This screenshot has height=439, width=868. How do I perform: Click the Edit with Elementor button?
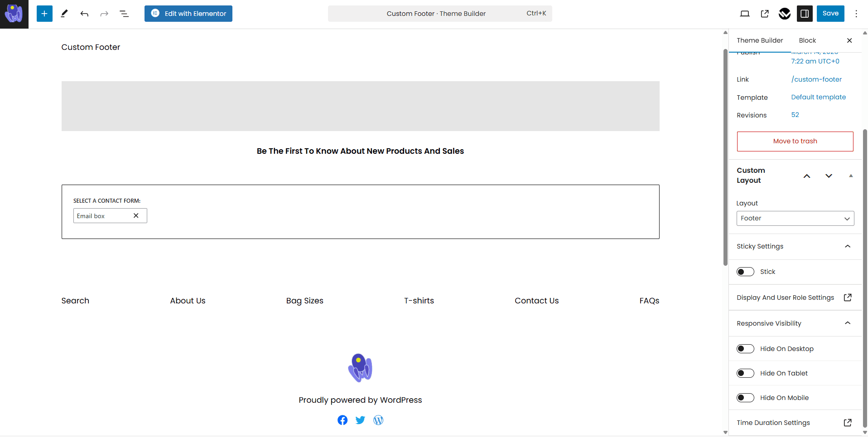[x=188, y=14]
